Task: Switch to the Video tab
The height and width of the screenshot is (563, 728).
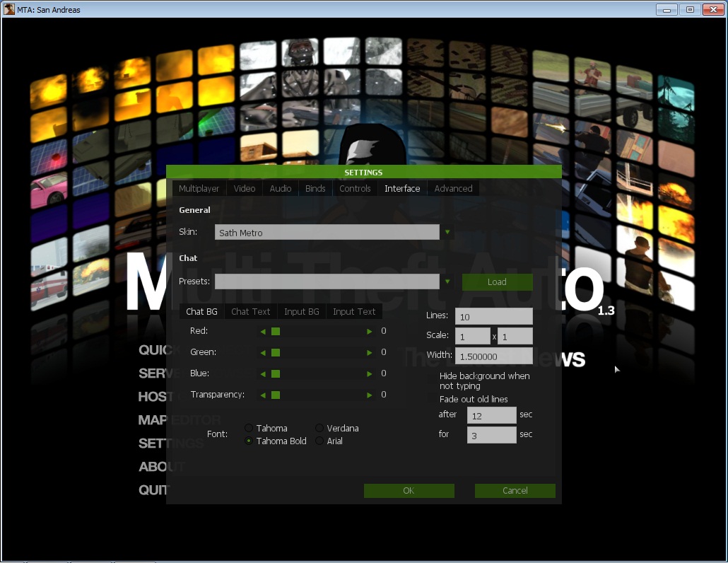Action: point(245,189)
